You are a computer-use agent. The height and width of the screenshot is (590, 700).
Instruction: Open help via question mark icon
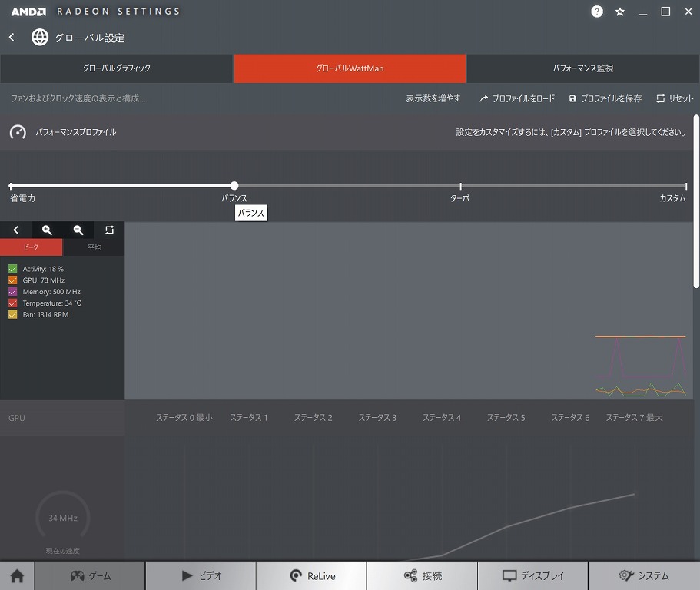coord(597,12)
